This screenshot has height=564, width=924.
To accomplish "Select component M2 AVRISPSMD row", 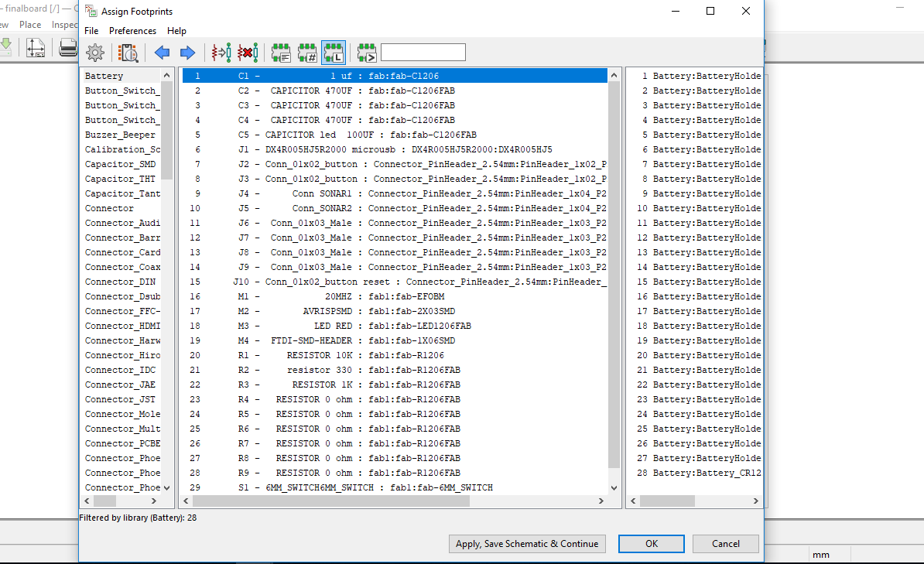I will coord(395,311).
